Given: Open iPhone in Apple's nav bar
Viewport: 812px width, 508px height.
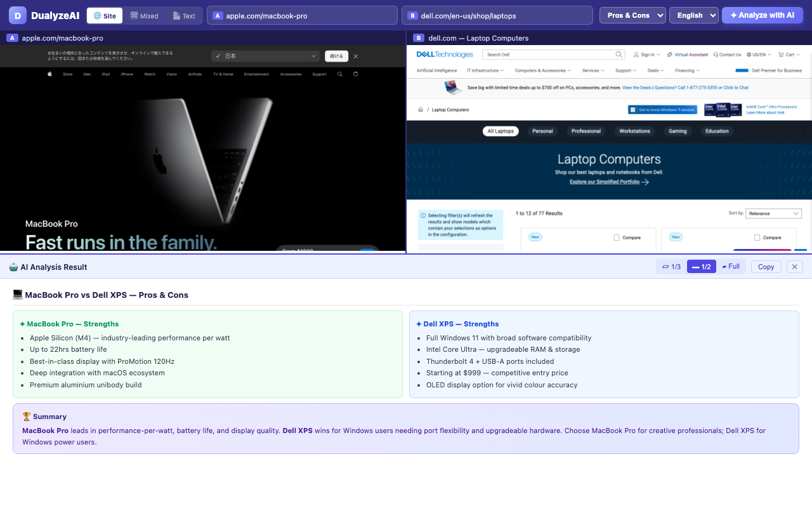Looking at the screenshot, I should [x=127, y=74].
